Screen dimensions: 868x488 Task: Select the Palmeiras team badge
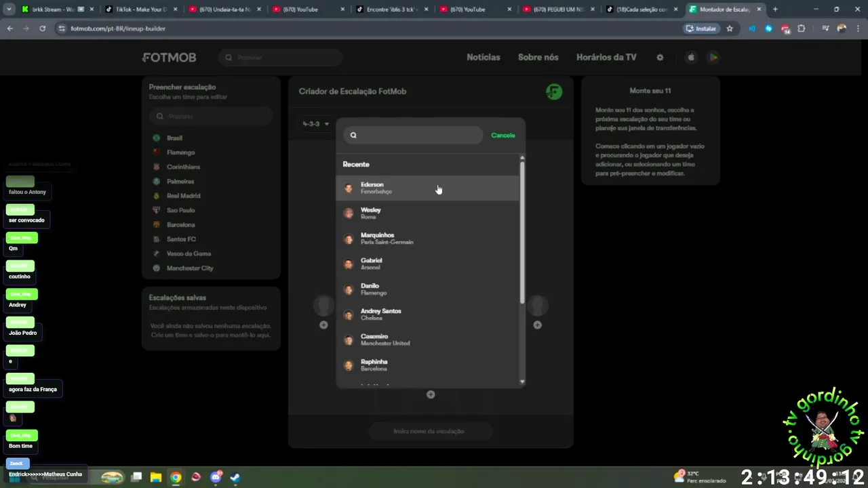[157, 182]
